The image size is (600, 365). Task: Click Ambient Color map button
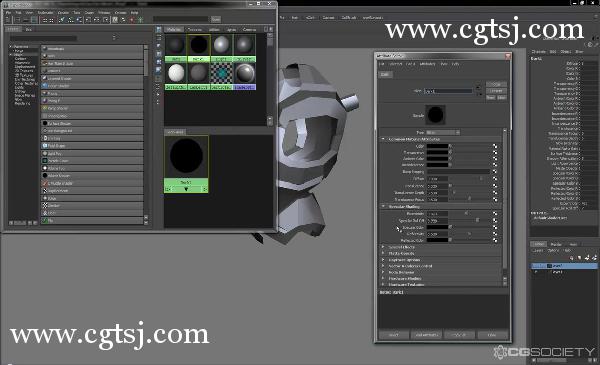click(495, 158)
